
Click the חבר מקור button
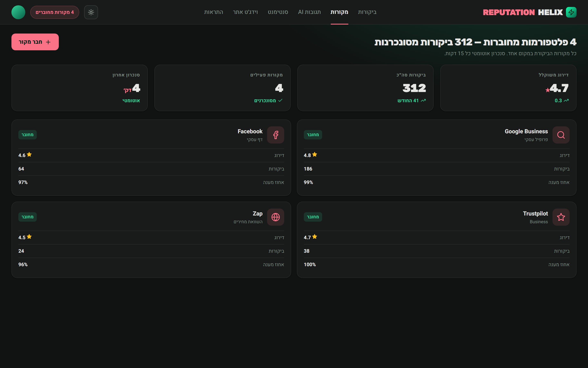click(x=35, y=42)
